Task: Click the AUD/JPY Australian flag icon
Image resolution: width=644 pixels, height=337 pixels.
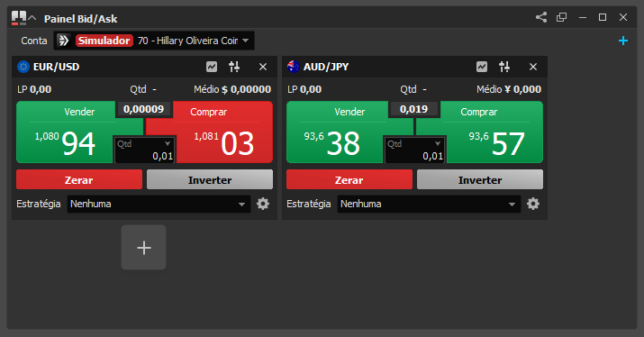Action: (294, 67)
